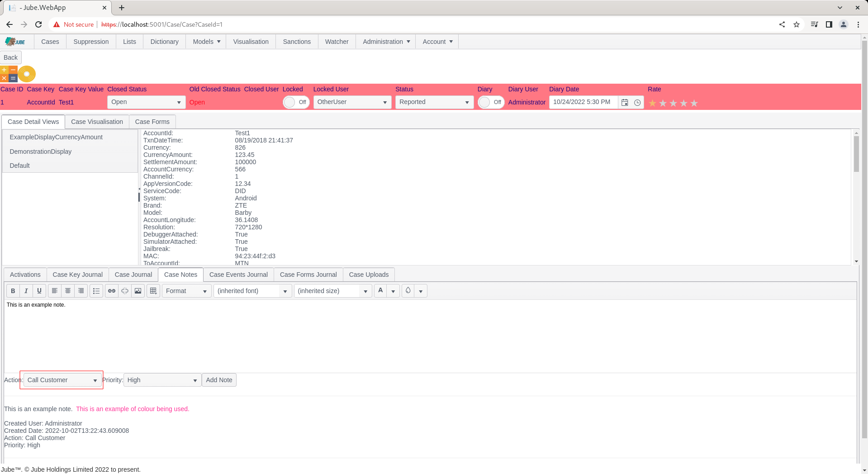Rate the case three stars
This screenshot has height=474, width=868.
[x=674, y=103]
